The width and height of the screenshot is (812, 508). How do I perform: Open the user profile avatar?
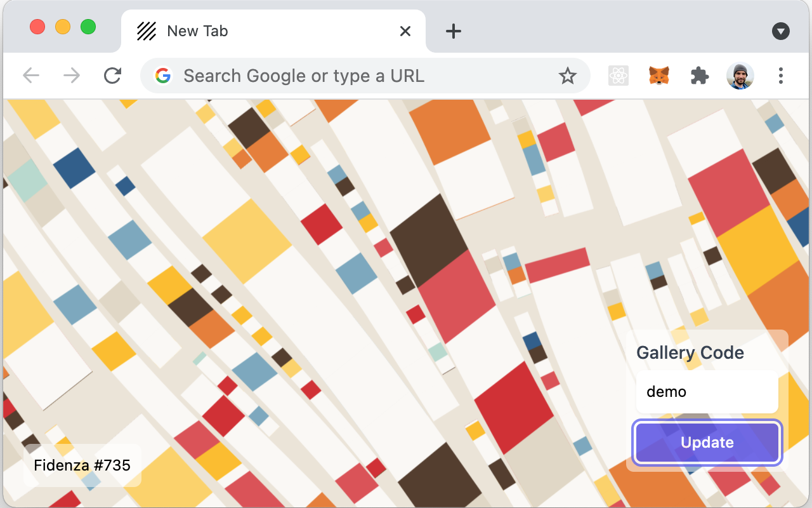740,76
